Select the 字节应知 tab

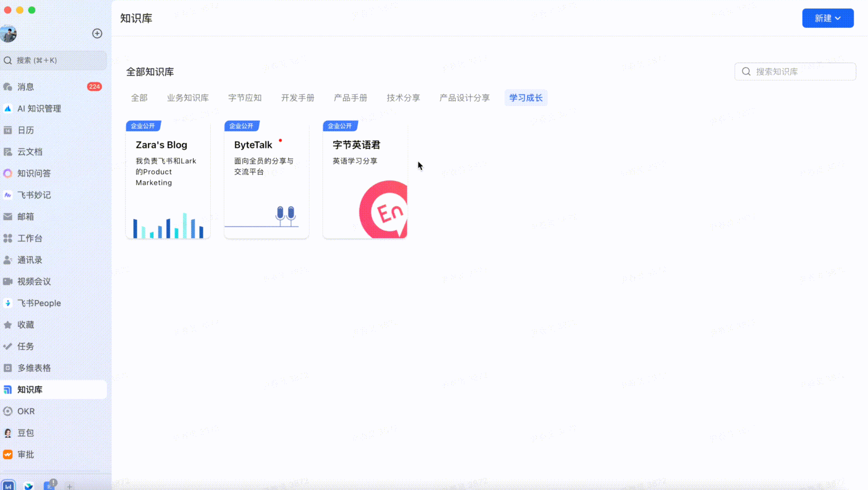point(245,98)
